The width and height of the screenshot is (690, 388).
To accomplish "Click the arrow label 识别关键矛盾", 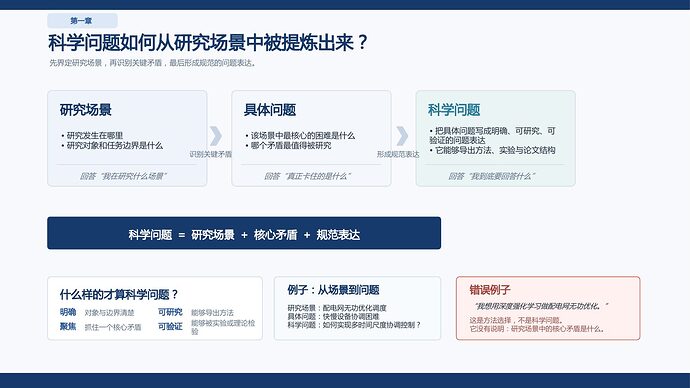I will (x=211, y=154).
